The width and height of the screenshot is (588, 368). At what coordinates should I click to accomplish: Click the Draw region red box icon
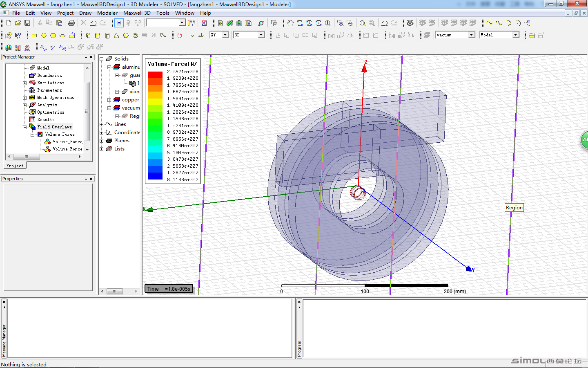coord(180,35)
